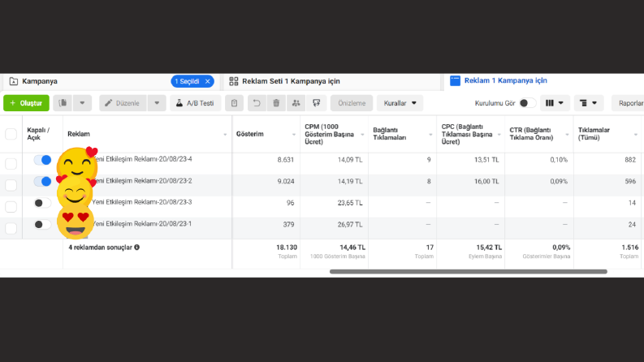Switch to Reklam 1 Kampanya için tab
The image size is (644, 362).
(544, 81)
